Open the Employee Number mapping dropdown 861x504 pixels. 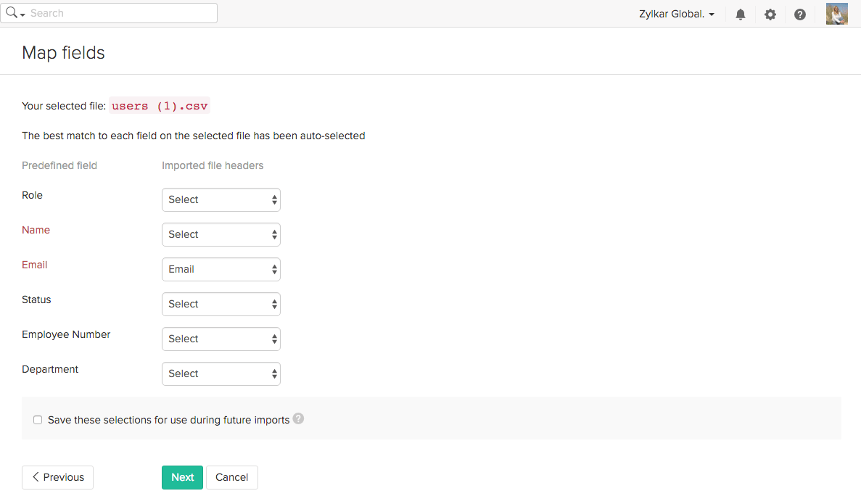[221, 339]
